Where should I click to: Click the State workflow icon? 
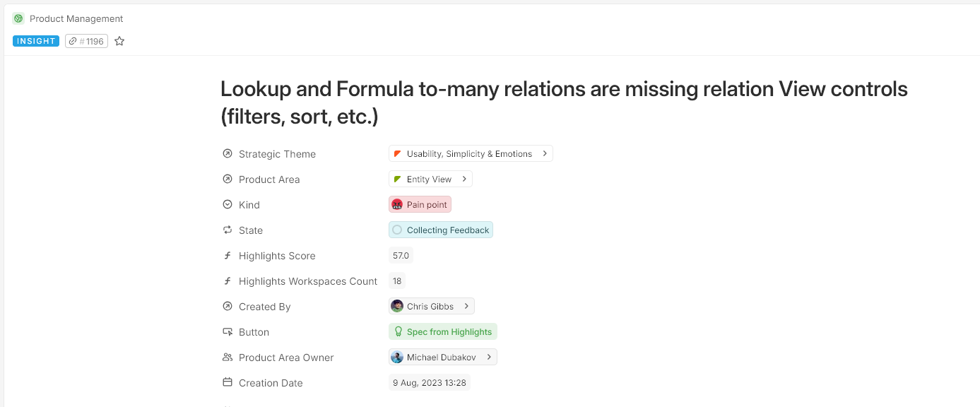pos(228,230)
